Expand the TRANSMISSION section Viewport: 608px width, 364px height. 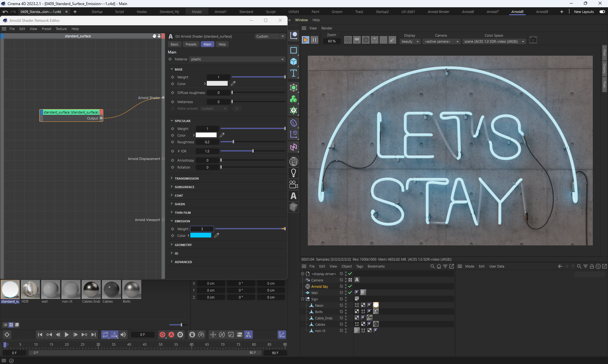tap(187, 178)
